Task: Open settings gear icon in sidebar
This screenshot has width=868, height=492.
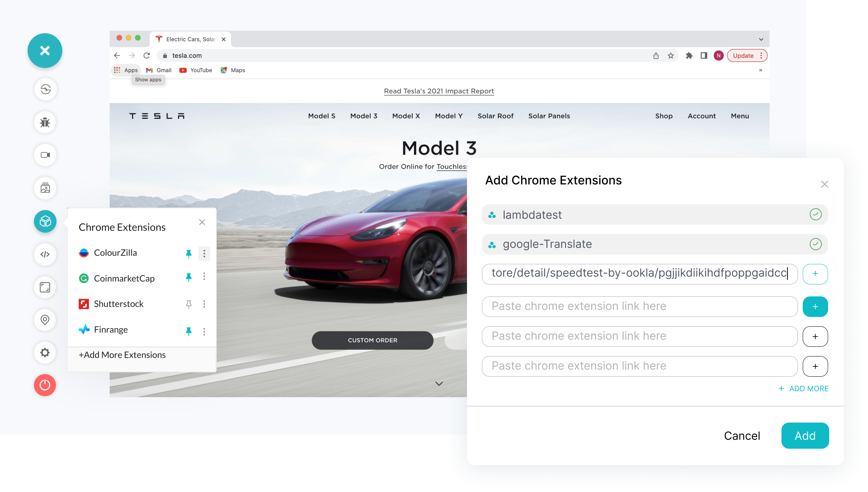Action: pyautogui.click(x=45, y=352)
